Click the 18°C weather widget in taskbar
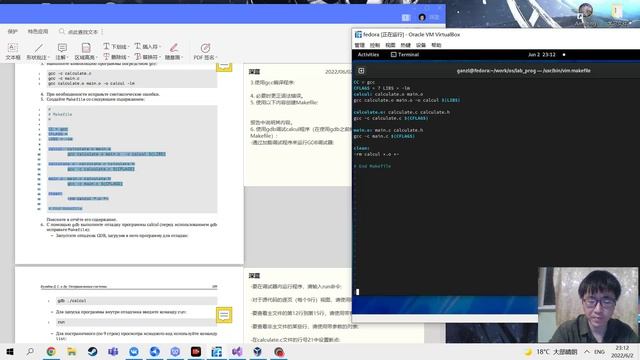This screenshot has height=360, width=640. (x=551, y=351)
